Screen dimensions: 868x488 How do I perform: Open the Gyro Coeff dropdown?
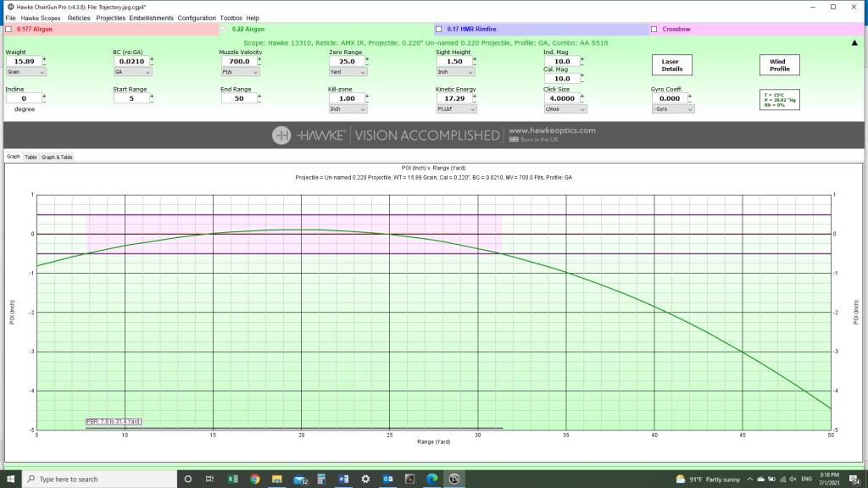(x=672, y=109)
